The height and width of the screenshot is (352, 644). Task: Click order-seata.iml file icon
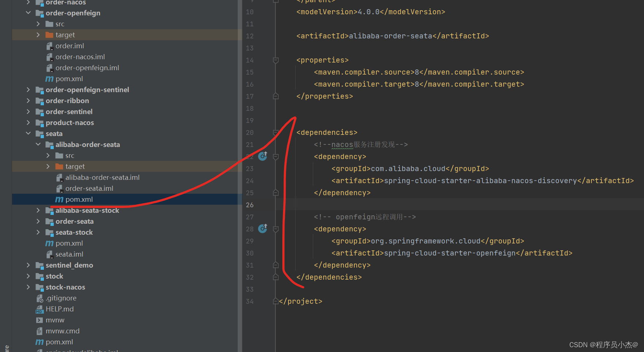coord(59,188)
